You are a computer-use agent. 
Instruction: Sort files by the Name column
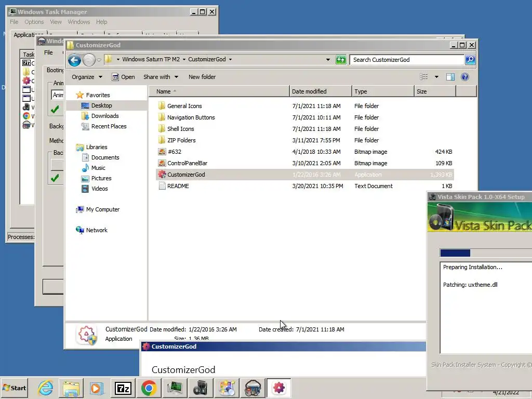219,91
